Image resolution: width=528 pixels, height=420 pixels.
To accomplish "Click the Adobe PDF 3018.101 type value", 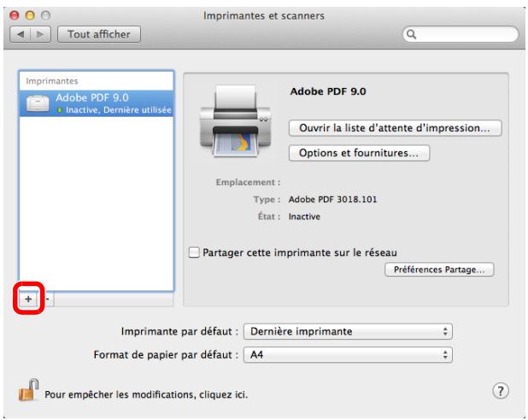I will click(332, 199).
